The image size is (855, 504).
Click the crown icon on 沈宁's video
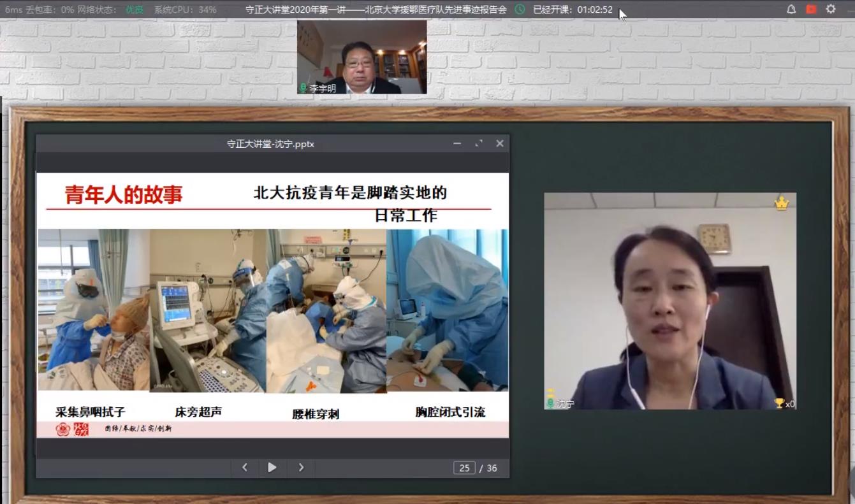782,203
